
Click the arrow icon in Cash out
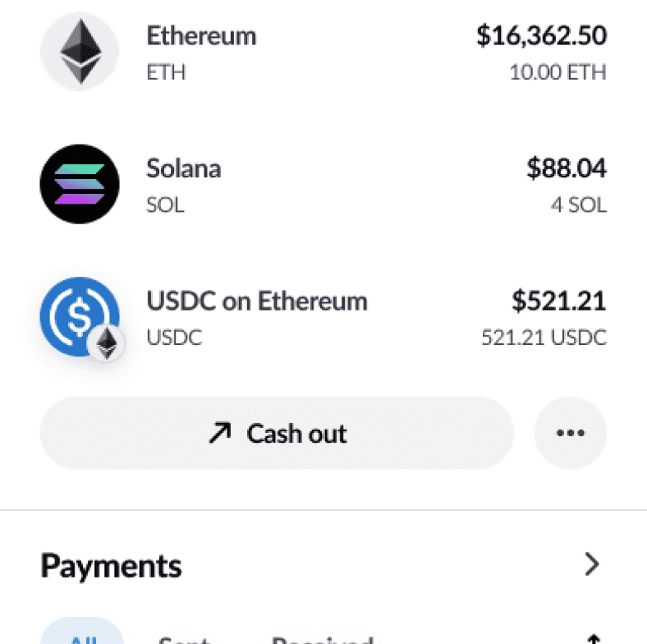pyautogui.click(x=220, y=433)
